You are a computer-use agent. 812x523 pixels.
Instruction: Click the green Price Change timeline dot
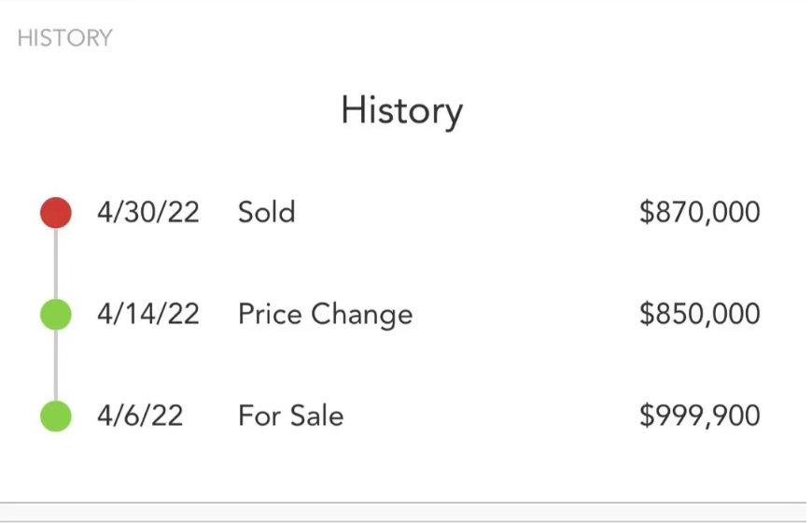click(56, 314)
